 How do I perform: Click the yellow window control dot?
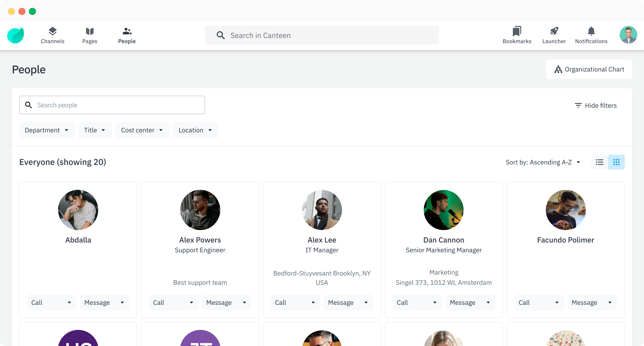pos(11,11)
